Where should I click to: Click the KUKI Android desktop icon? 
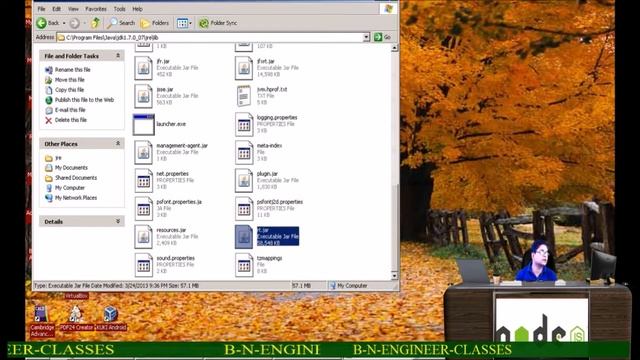click(111, 318)
